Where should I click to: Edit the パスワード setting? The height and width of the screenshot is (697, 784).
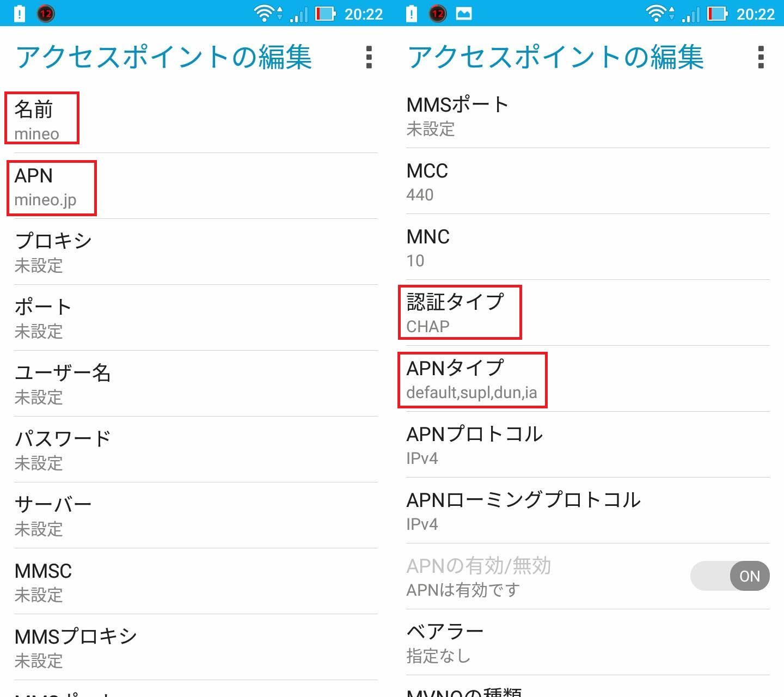196,450
